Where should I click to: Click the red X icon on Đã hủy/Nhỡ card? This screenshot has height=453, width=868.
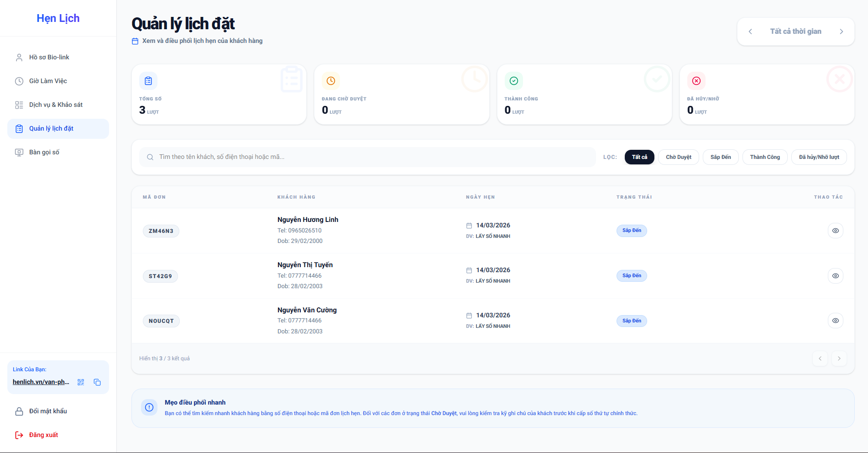(696, 81)
